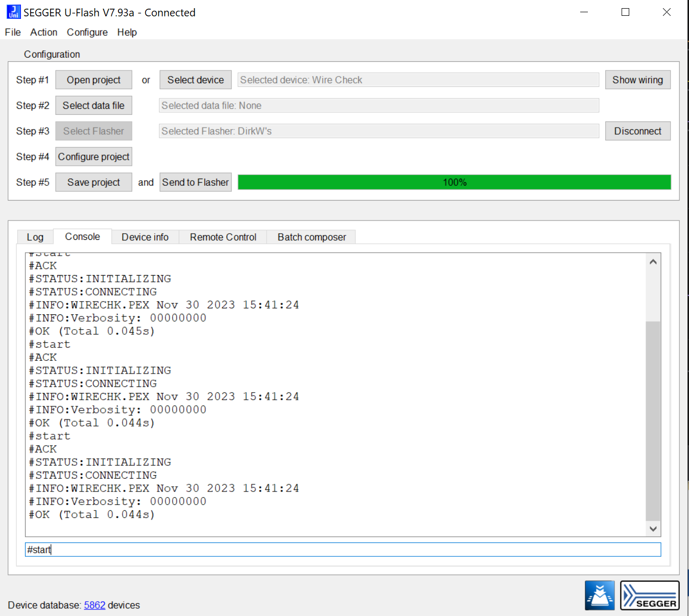Image resolution: width=689 pixels, height=616 pixels.
Task: Click the Send to Flasher button
Action: (196, 182)
